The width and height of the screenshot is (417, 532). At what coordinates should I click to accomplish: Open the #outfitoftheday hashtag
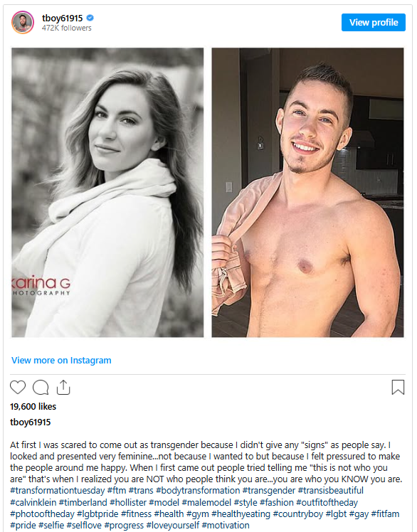click(327, 502)
